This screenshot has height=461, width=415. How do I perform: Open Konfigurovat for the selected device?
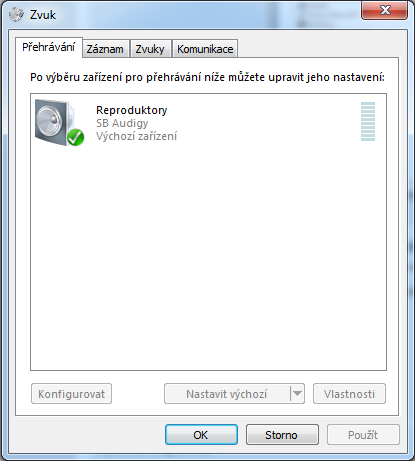tap(71, 394)
